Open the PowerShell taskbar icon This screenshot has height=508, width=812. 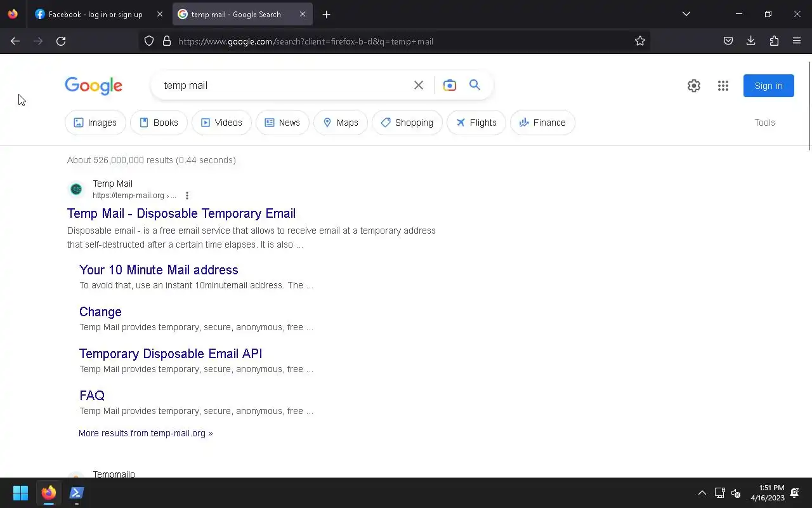[77, 493]
